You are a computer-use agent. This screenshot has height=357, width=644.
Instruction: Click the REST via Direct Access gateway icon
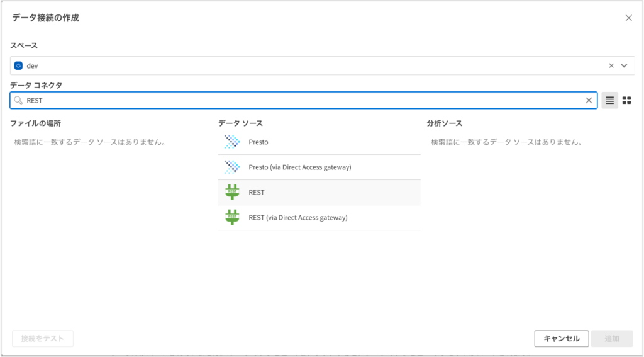coord(232,217)
